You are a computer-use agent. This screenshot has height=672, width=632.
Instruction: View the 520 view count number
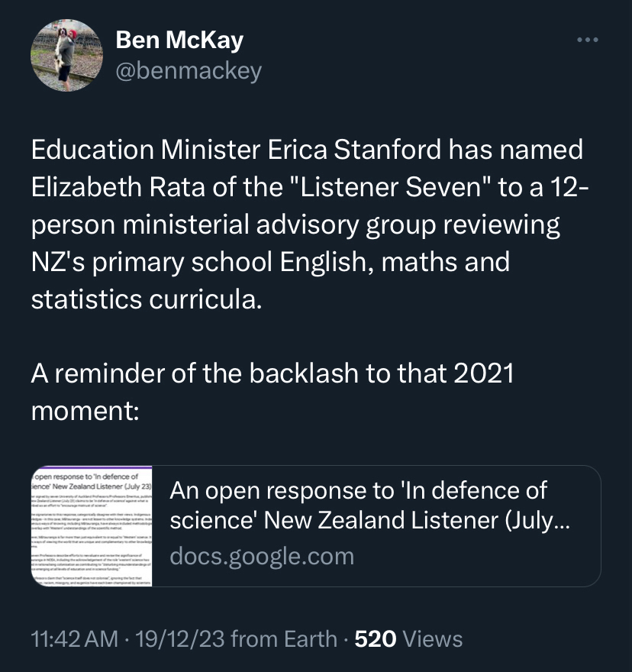[376, 638]
